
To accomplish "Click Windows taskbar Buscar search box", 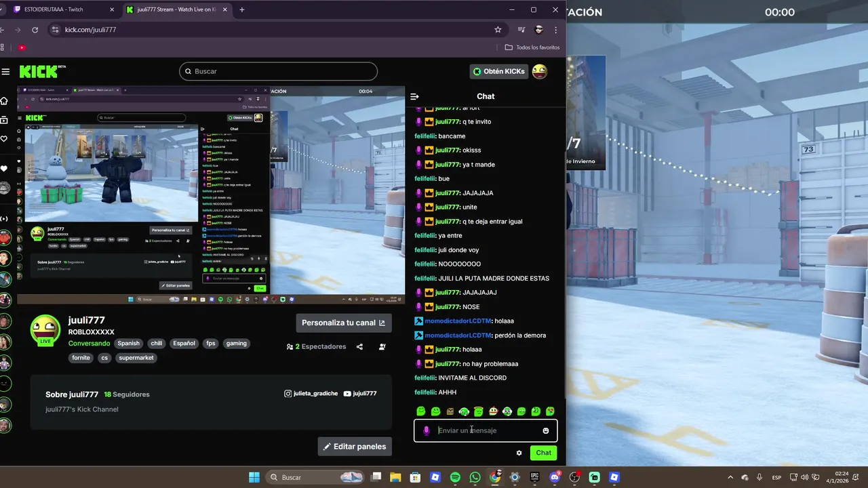I will 316,477.
